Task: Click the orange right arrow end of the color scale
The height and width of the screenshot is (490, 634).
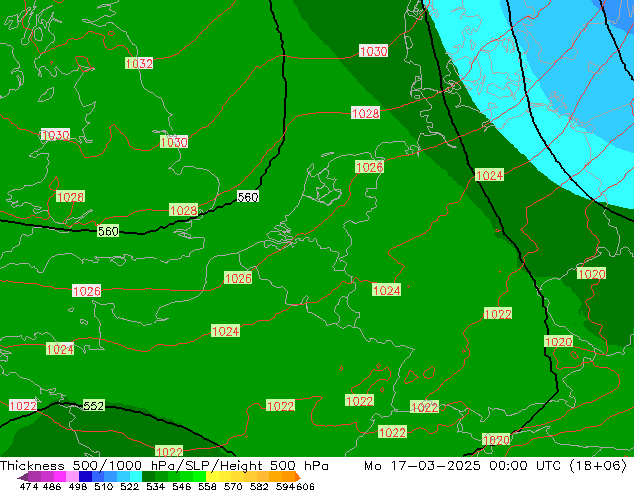Action: coord(298,477)
